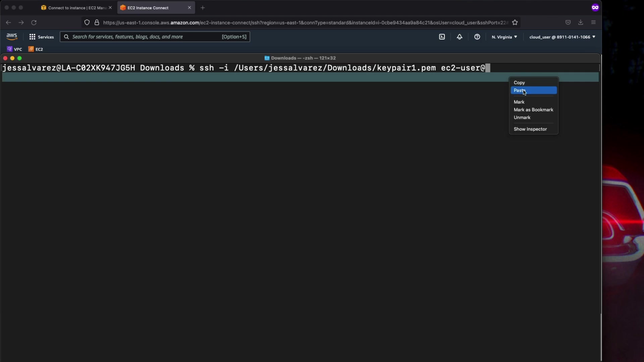This screenshot has width=644, height=362.
Task: Open the browser downloads panel
Action: click(581, 22)
